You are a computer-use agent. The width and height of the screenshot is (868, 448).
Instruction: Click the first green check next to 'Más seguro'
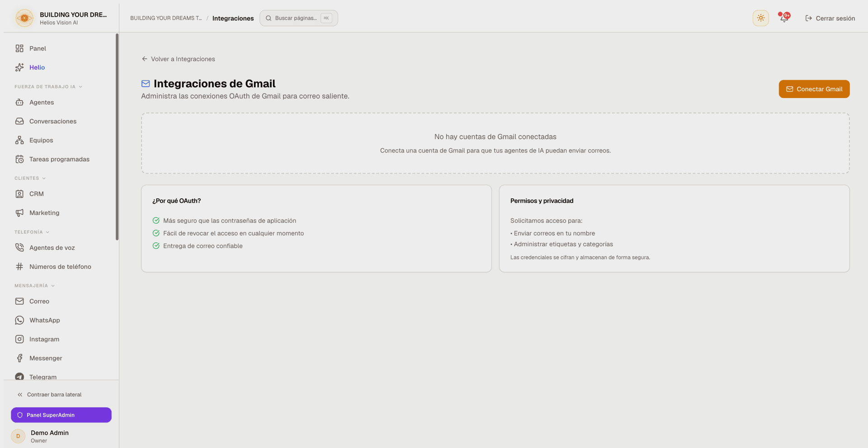coord(156,221)
